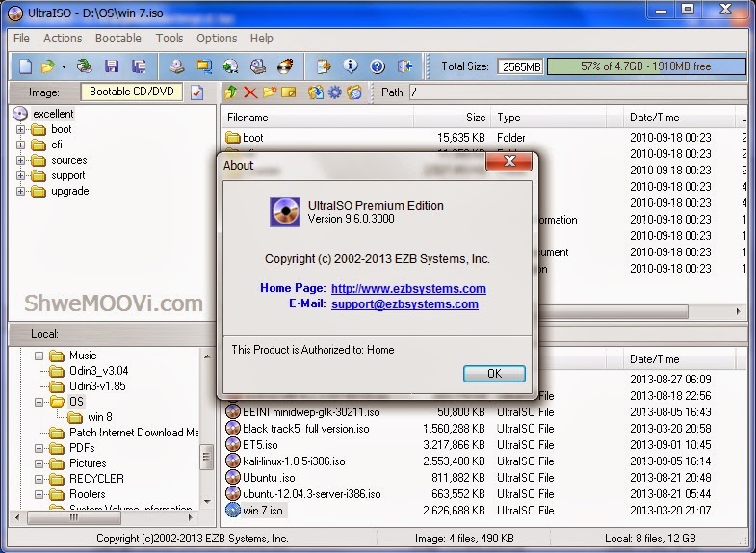
Task: Click the Up folder green arrow icon
Action: [231, 92]
